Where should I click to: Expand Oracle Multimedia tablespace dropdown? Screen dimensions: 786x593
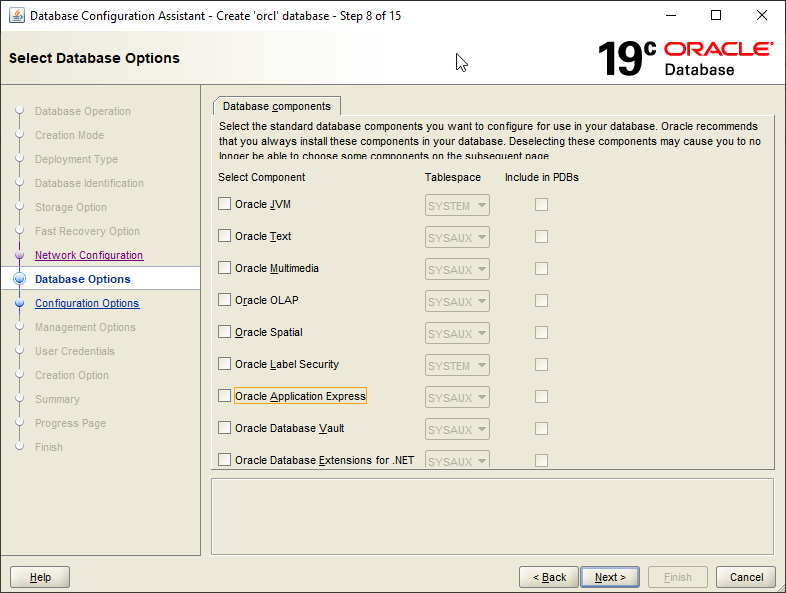coord(457,269)
